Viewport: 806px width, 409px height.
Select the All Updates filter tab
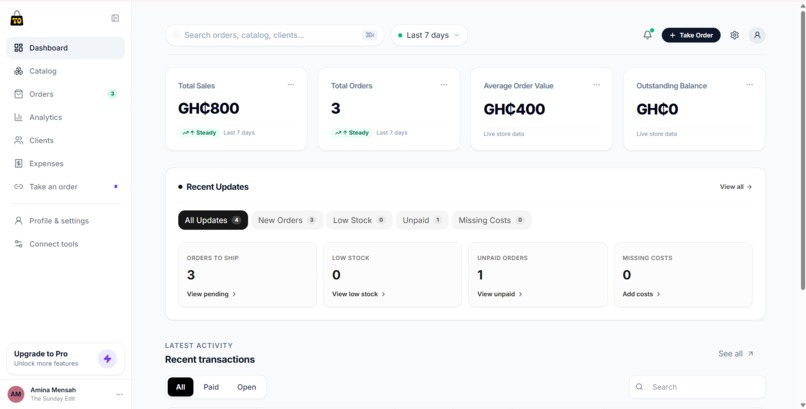click(213, 220)
